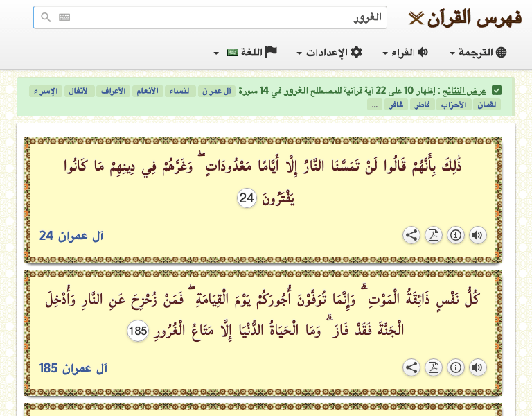Show info for Al Imran verse 185
Screen dimensions: 532x416
[x=456, y=367]
